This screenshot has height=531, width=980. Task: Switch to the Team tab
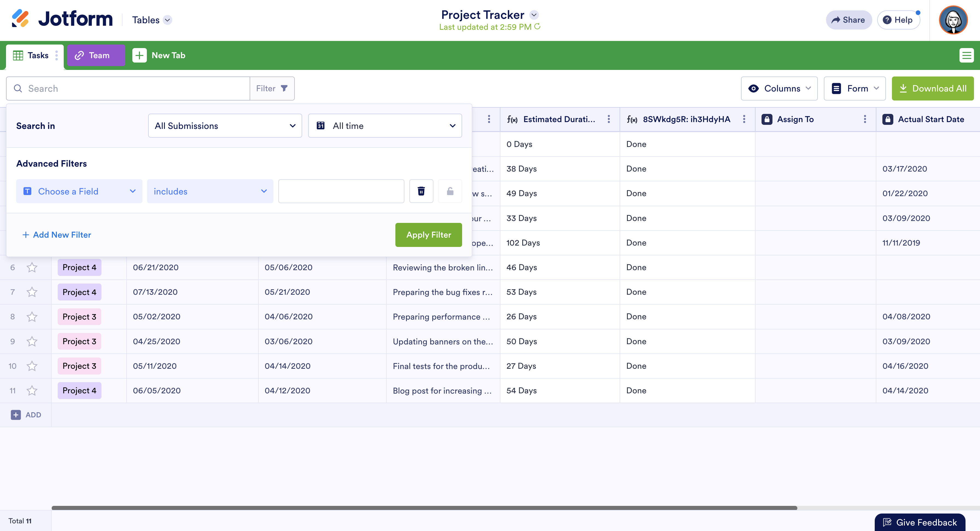(96, 55)
